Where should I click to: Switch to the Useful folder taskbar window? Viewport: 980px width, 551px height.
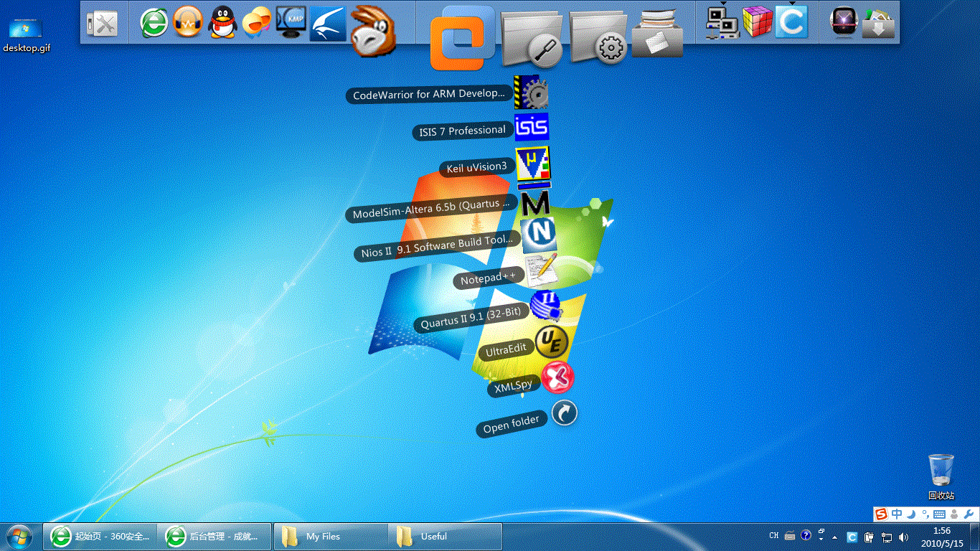pos(445,537)
